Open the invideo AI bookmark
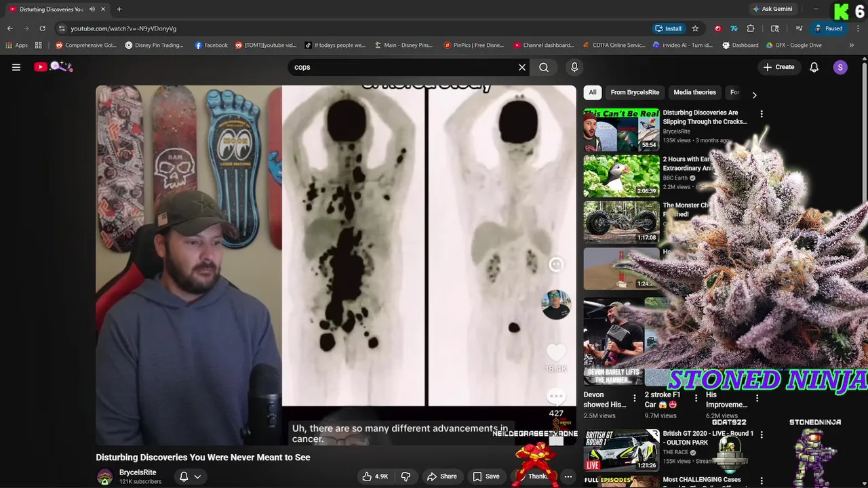The width and height of the screenshot is (868, 488). tap(683, 45)
